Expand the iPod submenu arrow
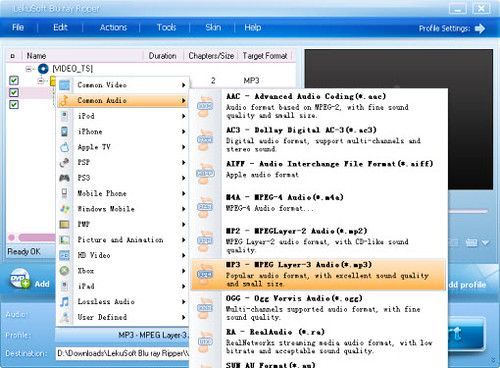The width and height of the screenshot is (500, 368). click(183, 116)
